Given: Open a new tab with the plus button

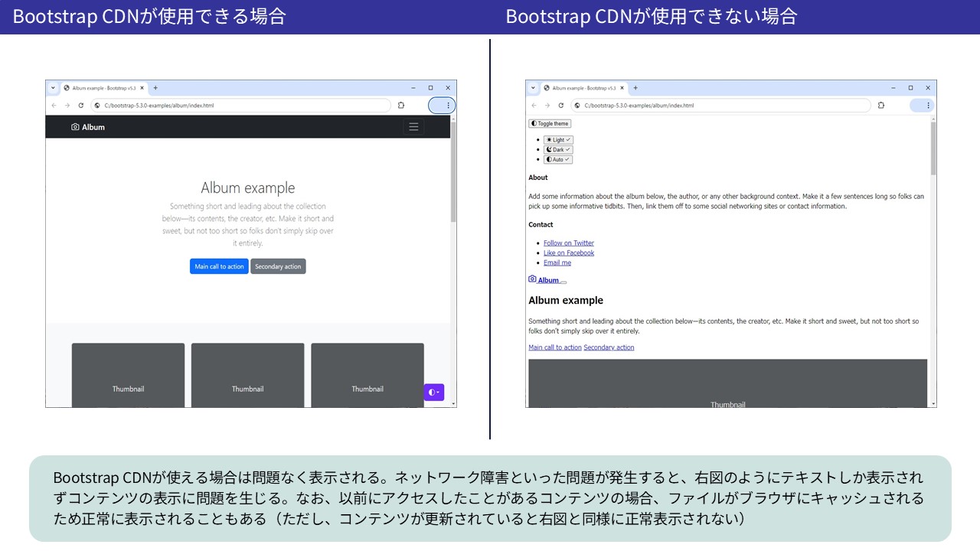Looking at the screenshot, I should [155, 86].
